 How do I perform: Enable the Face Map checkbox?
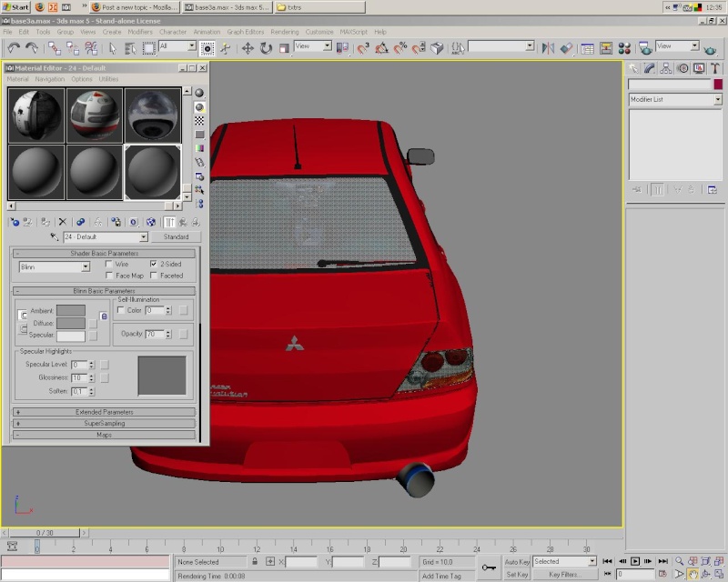pyautogui.click(x=109, y=276)
